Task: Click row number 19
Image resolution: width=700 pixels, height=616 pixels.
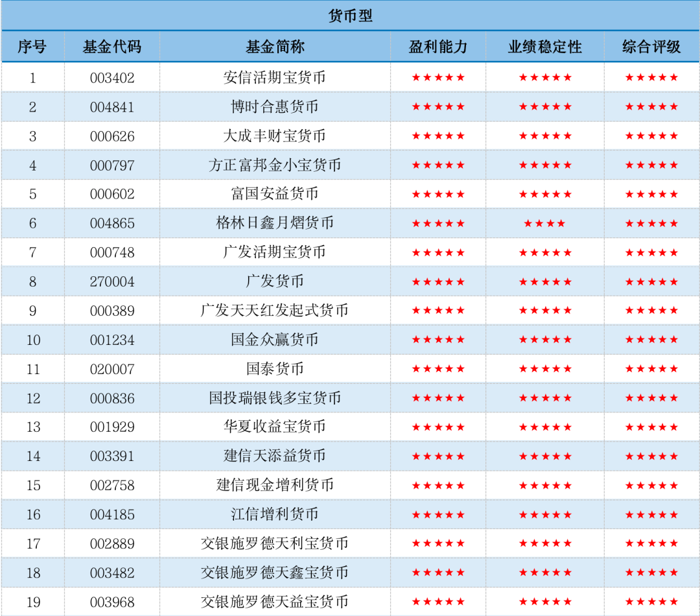Action: click(x=33, y=602)
